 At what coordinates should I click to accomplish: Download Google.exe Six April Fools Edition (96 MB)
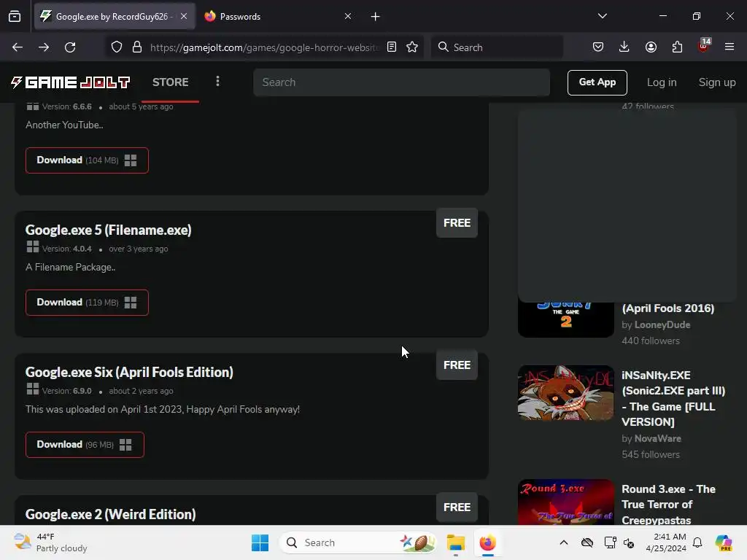(x=85, y=445)
